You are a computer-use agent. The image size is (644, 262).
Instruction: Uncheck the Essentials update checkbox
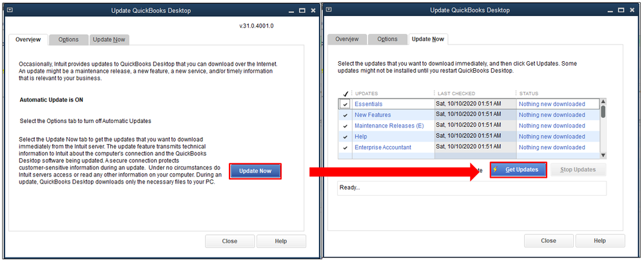coord(345,104)
